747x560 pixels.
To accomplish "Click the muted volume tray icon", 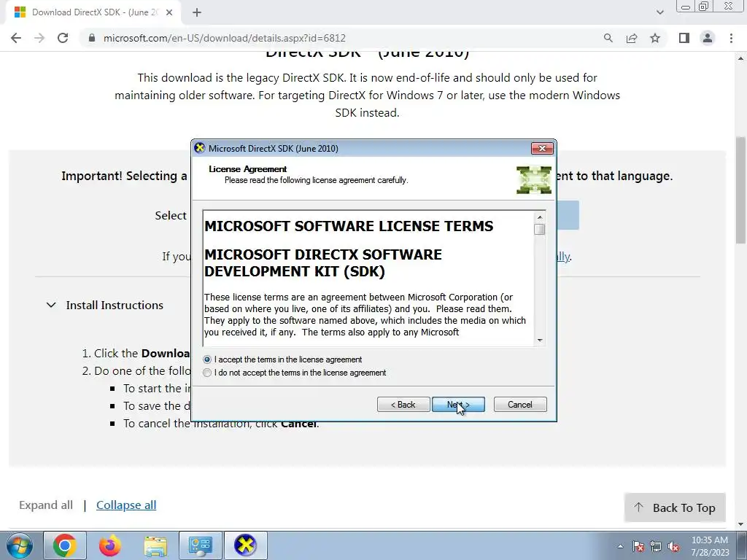I will pyautogui.click(x=673, y=546).
